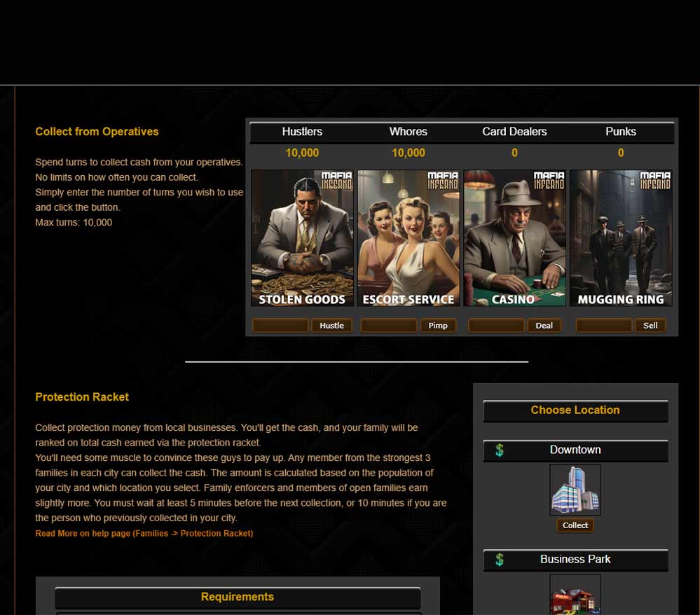Image resolution: width=700 pixels, height=615 pixels.
Task: Click the Hustlers turns input field
Action: (281, 325)
